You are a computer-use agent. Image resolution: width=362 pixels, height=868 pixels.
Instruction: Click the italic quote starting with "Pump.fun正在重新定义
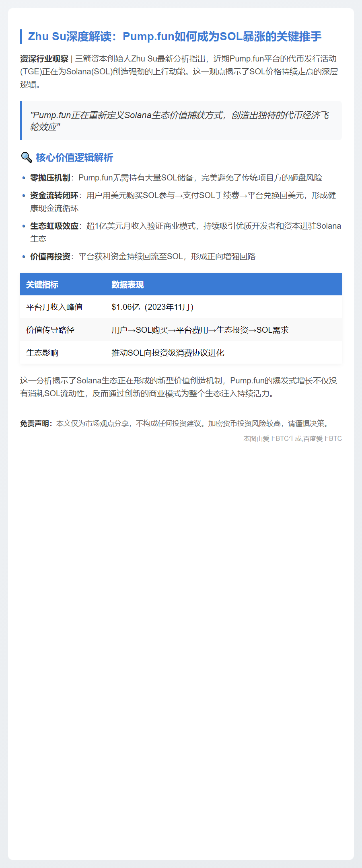179,121
